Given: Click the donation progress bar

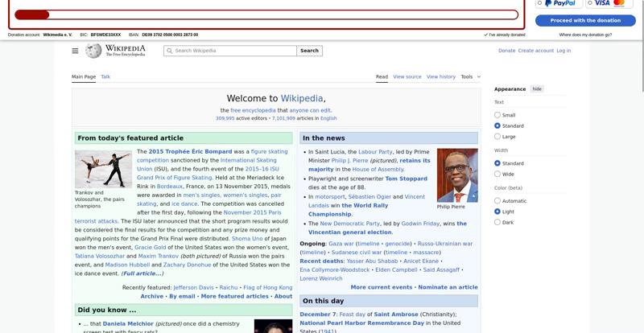Looking at the screenshot, I should point(266,14).
